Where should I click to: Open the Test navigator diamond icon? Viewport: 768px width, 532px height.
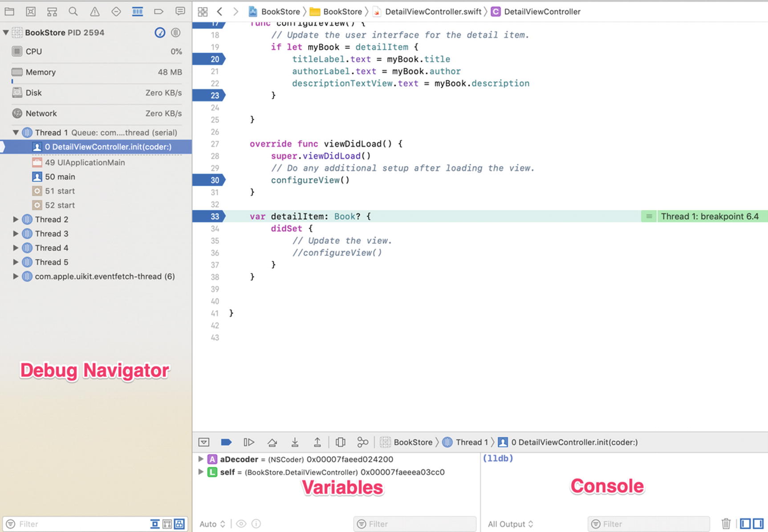[116, 12]
